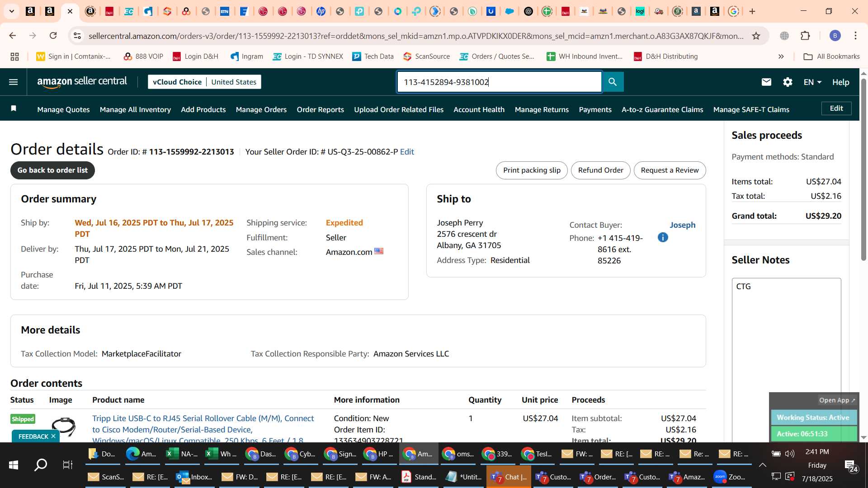Open the Windows notification center
This screenshot has height=488, width=868.
click(x=851, y=465)
